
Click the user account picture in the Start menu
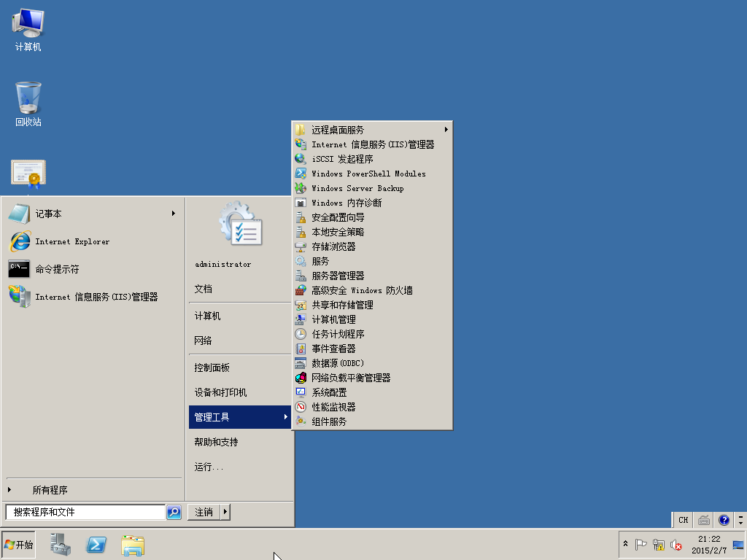(241, 223)
